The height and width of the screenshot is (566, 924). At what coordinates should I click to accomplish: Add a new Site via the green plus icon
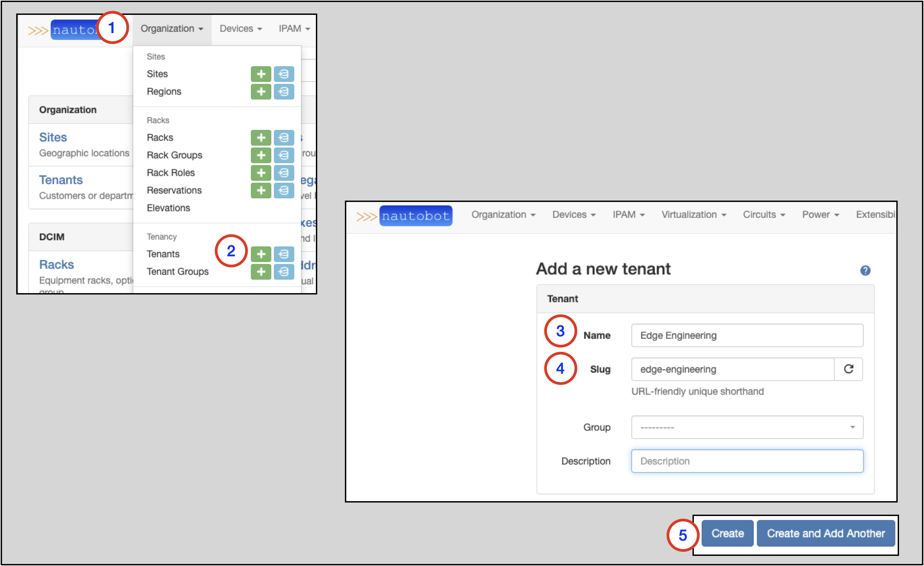(x=262, y=74)
